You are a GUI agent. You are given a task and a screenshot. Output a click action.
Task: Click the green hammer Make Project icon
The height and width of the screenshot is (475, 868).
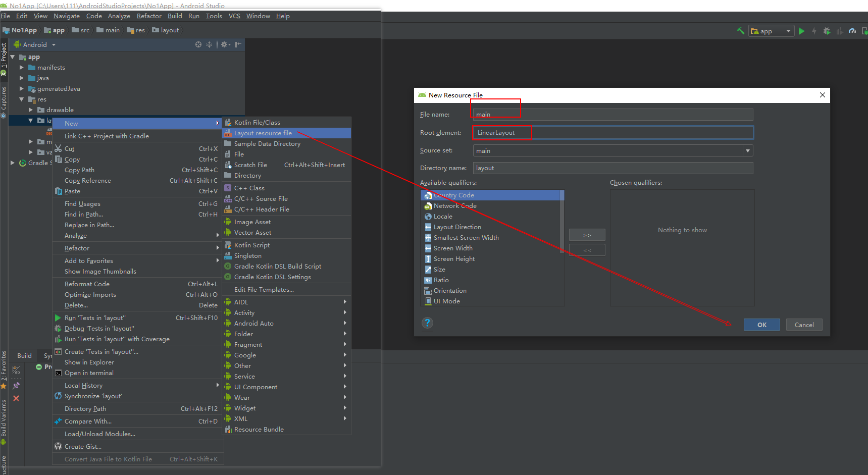pos(740,31)
